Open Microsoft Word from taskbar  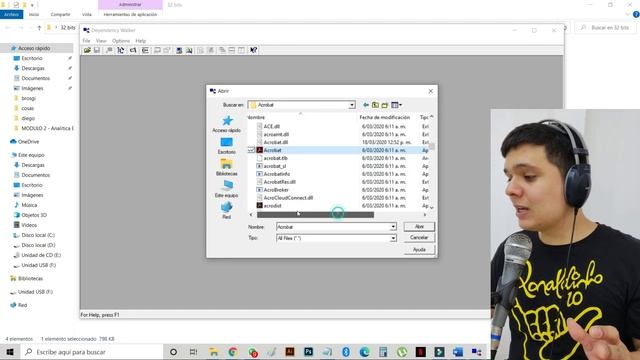[x=458, y=352]
